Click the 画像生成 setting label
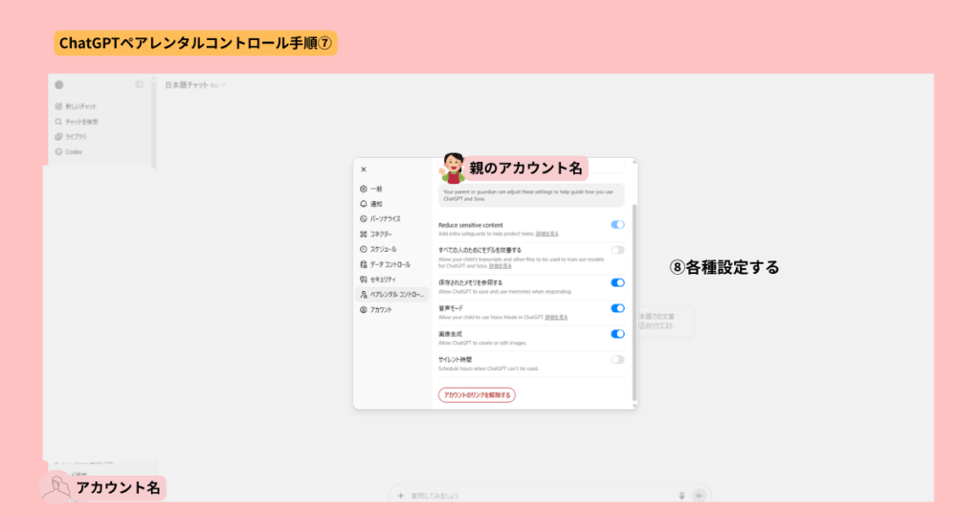The image size is (980, 515). coord(450,334)
